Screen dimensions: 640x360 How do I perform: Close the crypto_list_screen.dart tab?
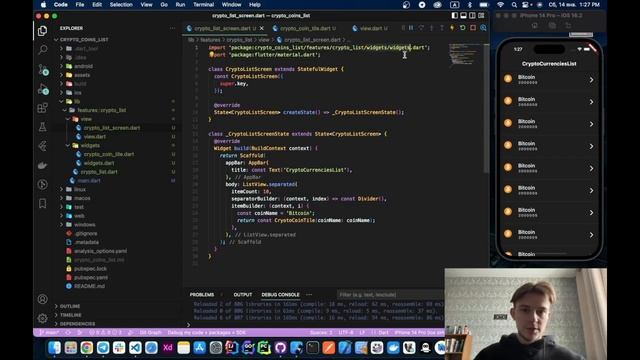[262, 28]
